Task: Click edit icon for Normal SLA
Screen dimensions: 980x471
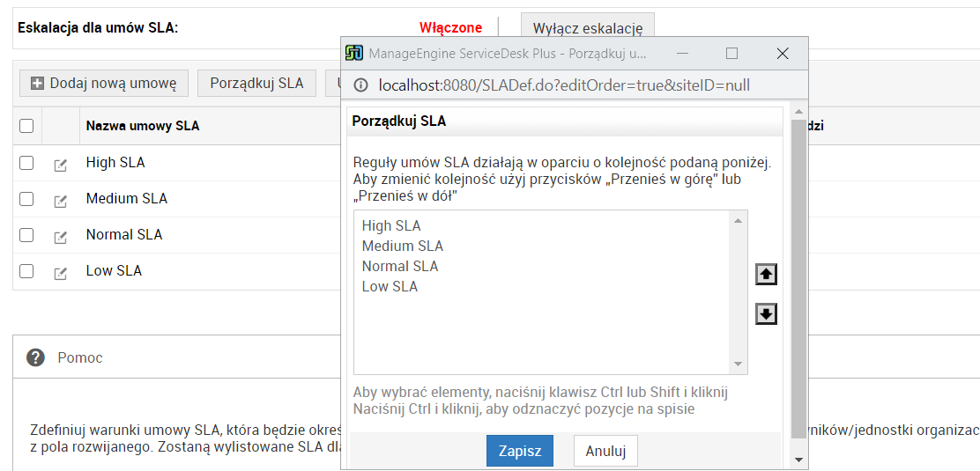Action: click(x=60, y=237)
